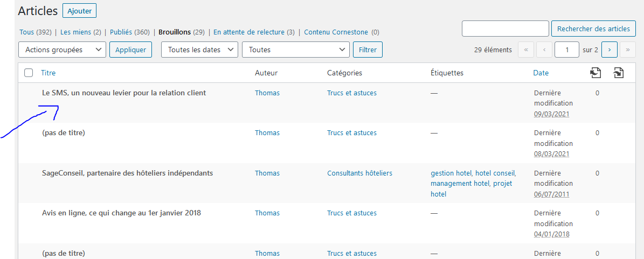Expand the Toutes les dates dropdown
The image size is (644, 259).
pyautogui.click(x=200, y=50)
